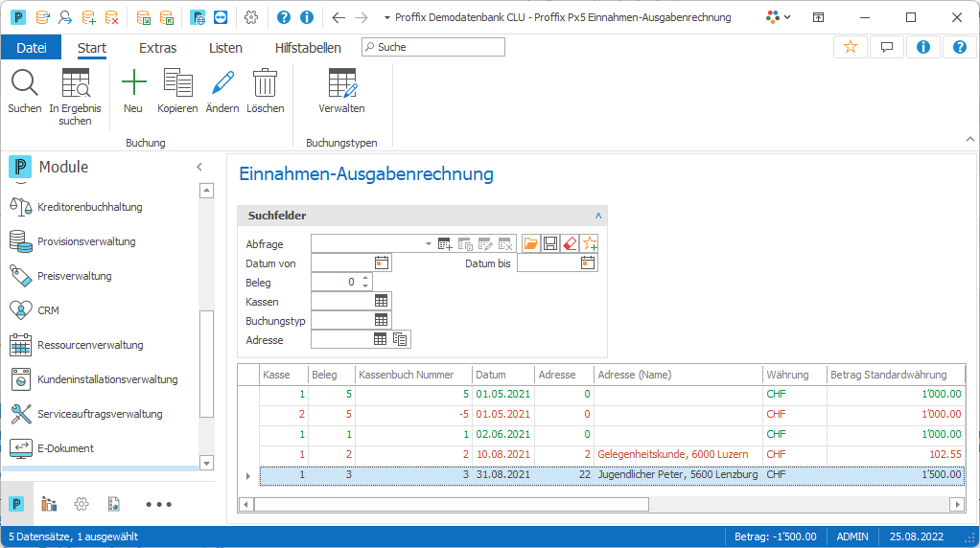Viewport: 980px width, 548px height.
Task: Open the Adresse lookup table icon
Action: pyautogui.click(x=380, y=339)
